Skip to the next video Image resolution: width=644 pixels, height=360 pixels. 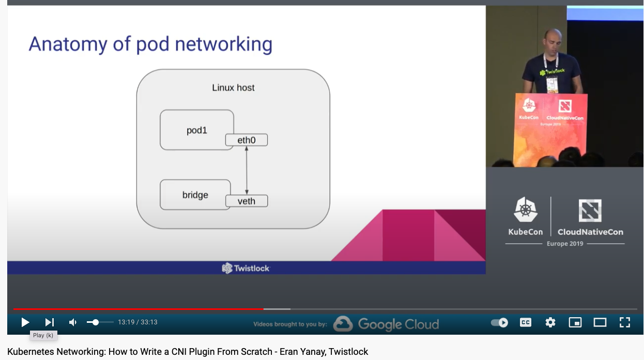(49, 322)
